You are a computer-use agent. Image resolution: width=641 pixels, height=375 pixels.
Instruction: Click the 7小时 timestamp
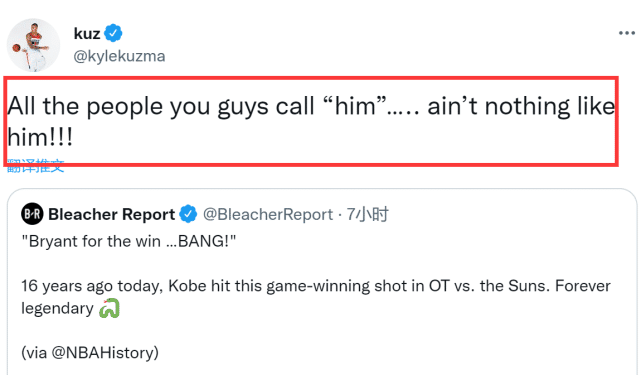[x=367, y=214]
